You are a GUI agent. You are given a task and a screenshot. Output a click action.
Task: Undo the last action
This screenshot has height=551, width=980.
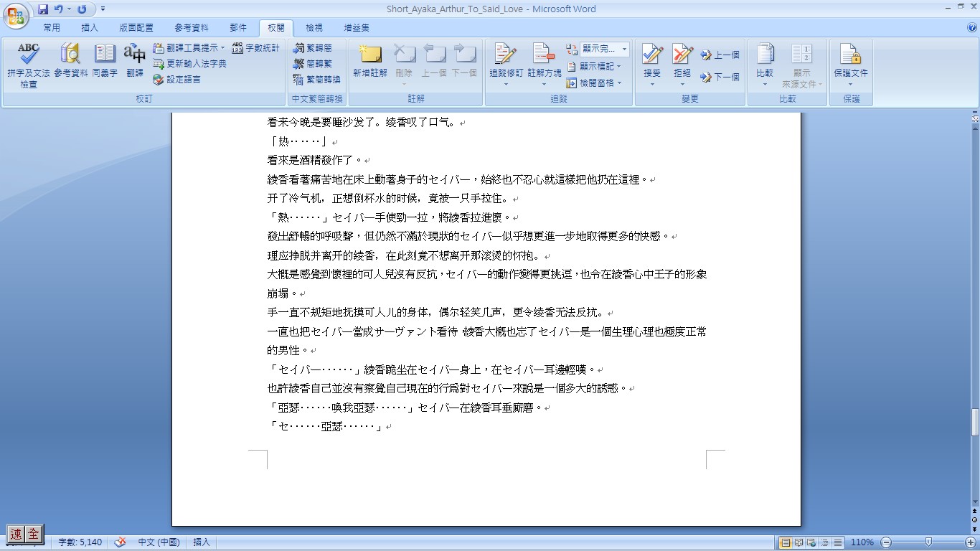[58, 9]
